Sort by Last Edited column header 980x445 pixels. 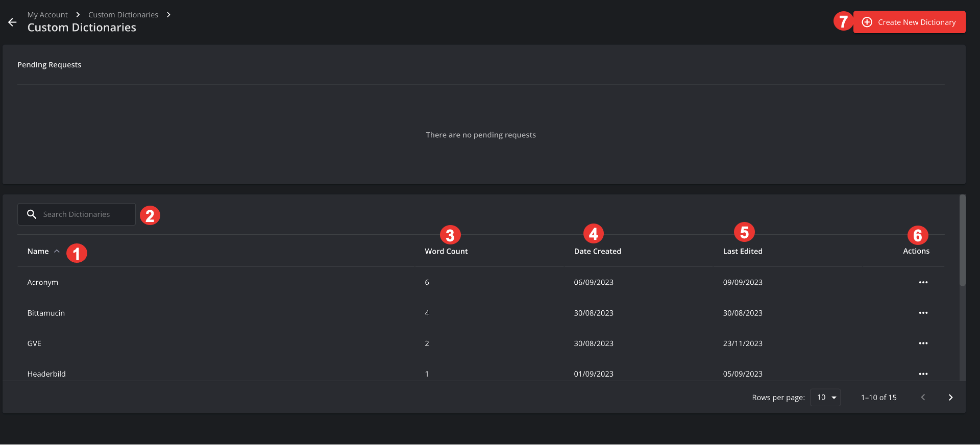pos(742,251)
